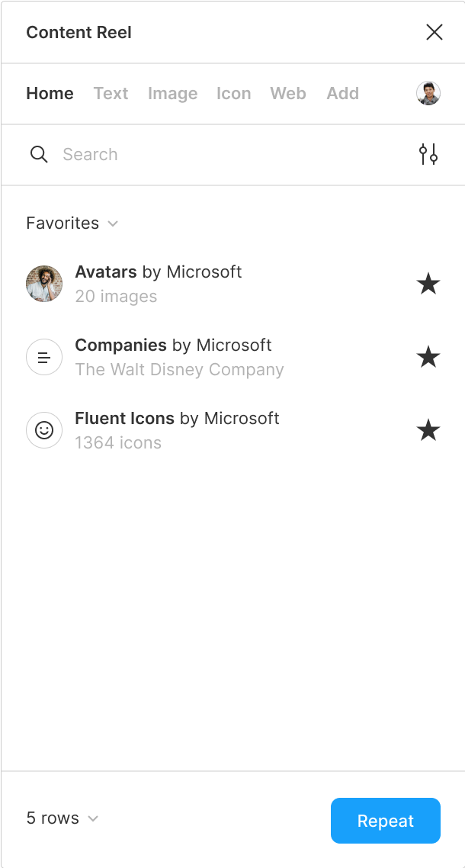
Task: Click your profile avatar icon
Action: coord(428,93)
